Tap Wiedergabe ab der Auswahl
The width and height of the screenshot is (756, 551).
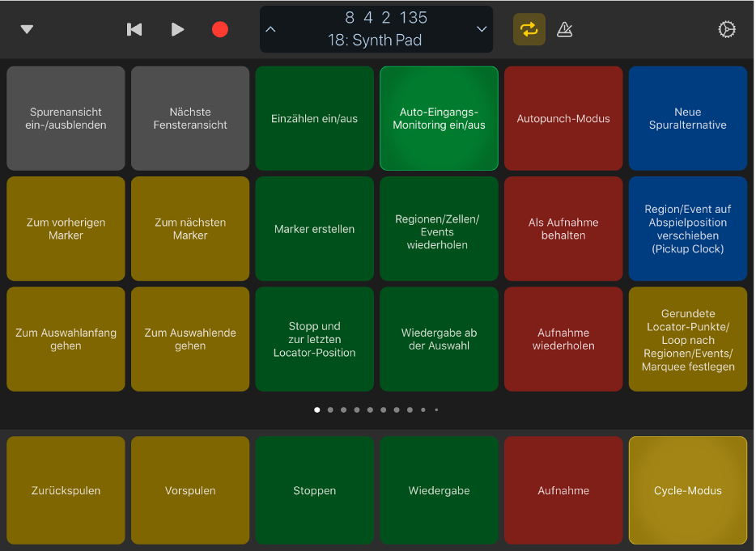tap(439, 339)
